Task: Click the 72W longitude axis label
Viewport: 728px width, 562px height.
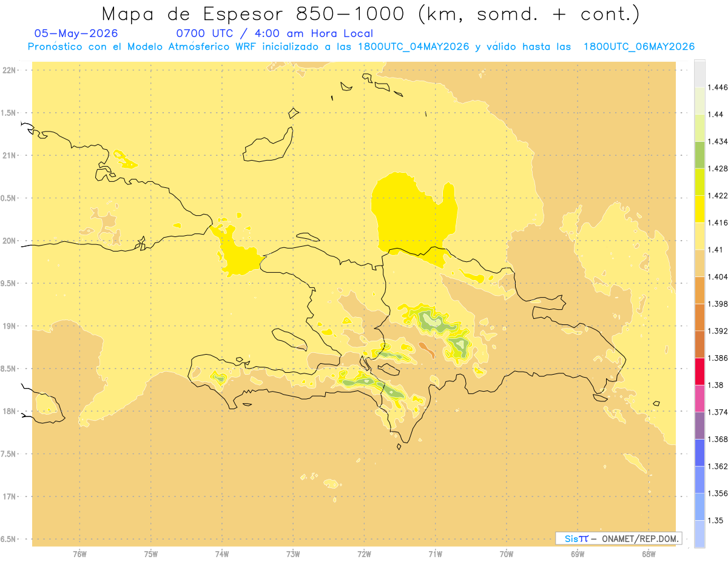Action: click(x=364, y=554)
